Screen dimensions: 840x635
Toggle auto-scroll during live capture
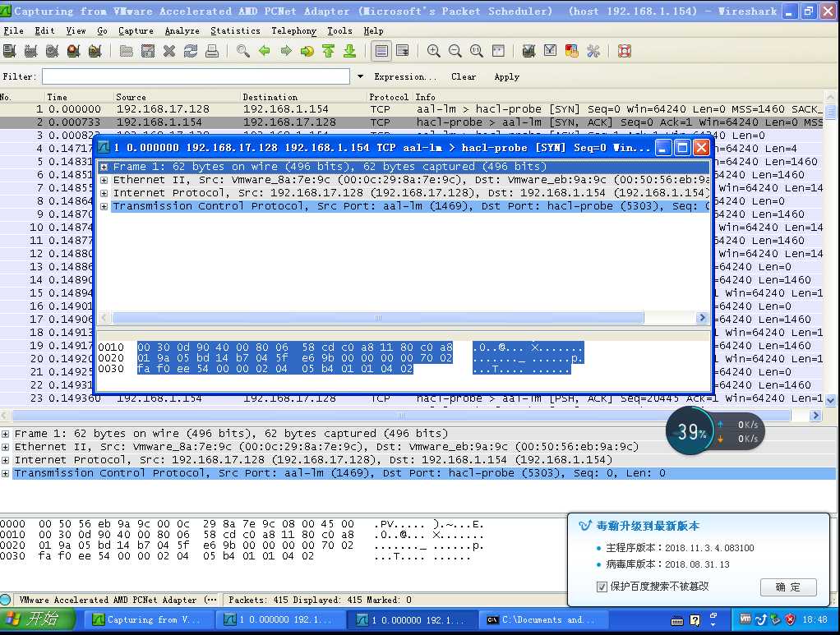(402, 51)
